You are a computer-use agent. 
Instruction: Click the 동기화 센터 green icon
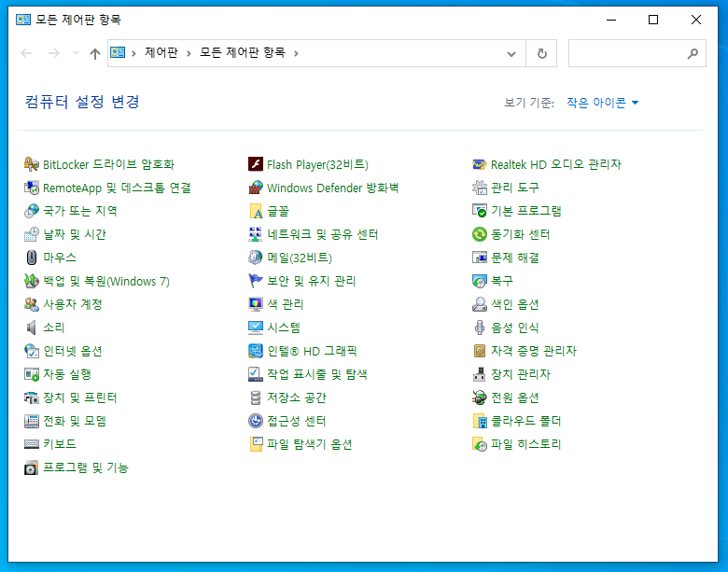[479, 234]
